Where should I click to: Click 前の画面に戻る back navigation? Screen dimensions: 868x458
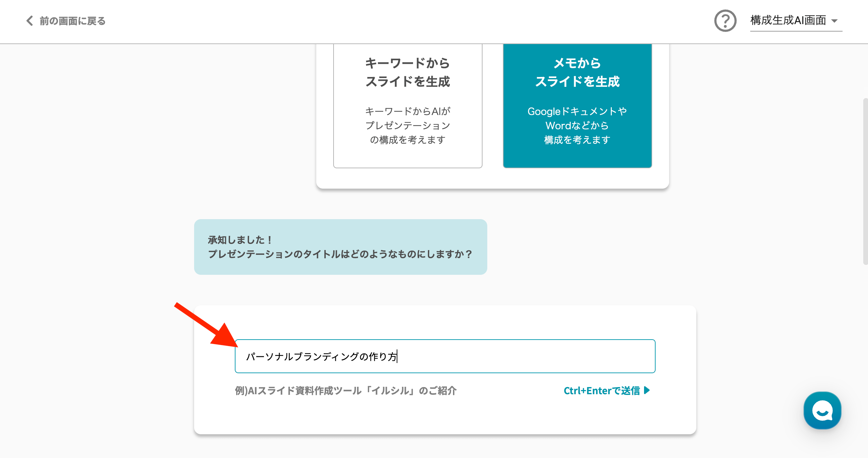point(65,21)
